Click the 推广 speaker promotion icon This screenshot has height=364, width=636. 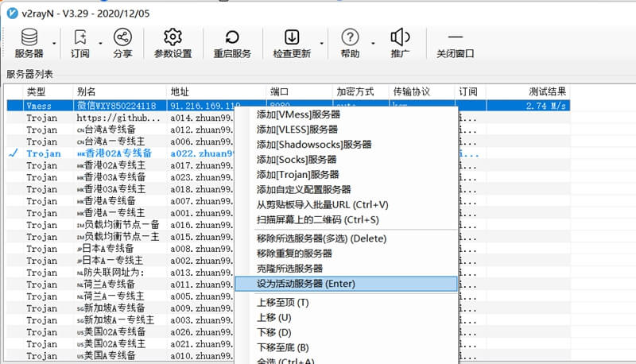400,37
